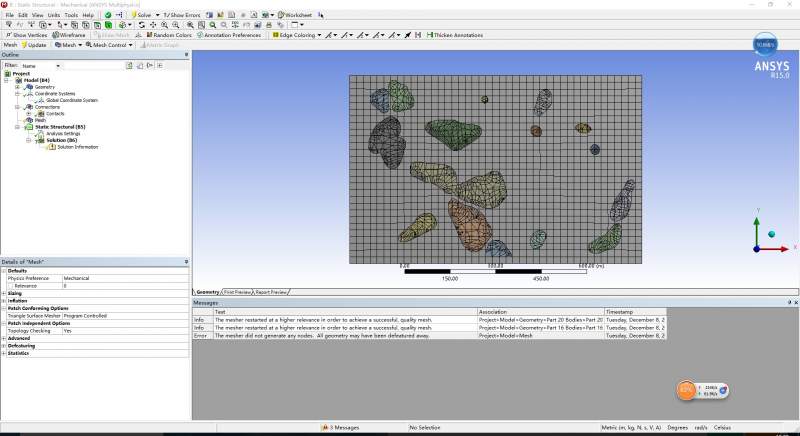This screenshot has width=800, height=436.
Task: Expand the Defeaturing section
Action: (x=4, y=346)
